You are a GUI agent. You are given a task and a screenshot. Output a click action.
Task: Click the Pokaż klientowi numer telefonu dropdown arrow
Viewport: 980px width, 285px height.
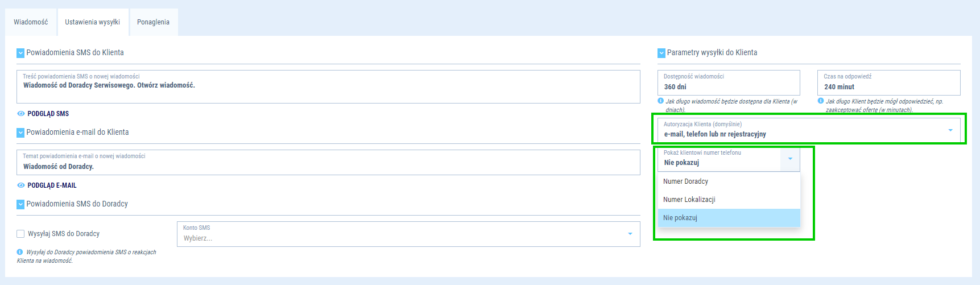(790, 159)
